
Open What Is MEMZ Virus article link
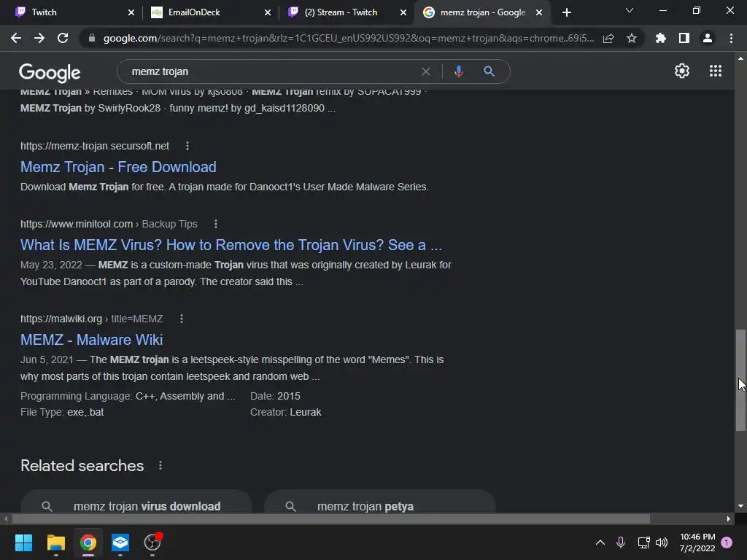(231, 245)
